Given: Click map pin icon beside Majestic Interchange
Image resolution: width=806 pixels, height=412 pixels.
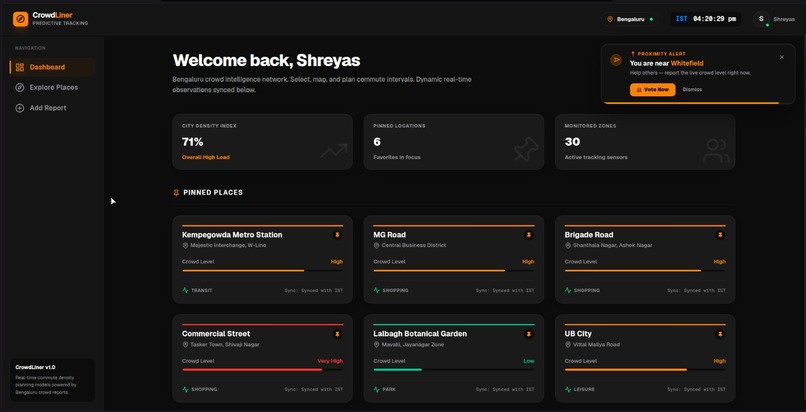Looking at the screenshot, I should (x=185, y=246).
